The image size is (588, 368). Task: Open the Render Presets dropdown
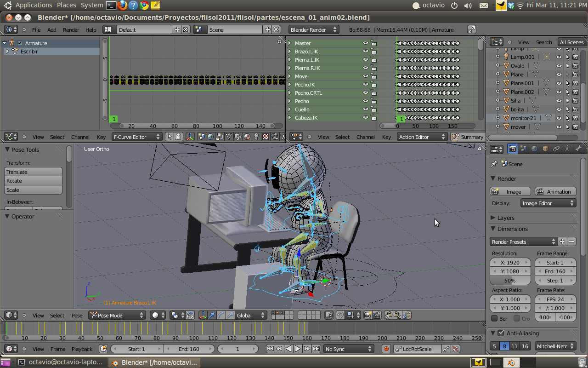click(x=523, y=242)
